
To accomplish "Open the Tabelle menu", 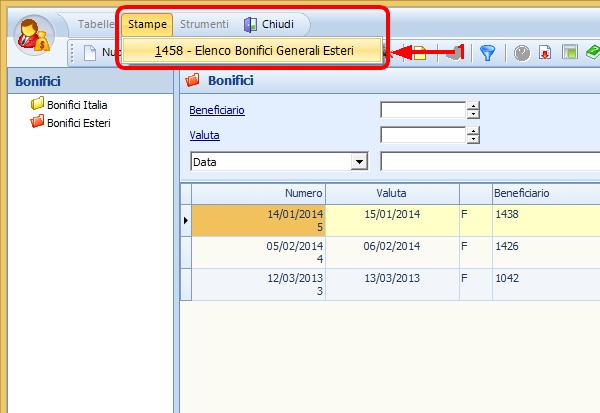I will [97, 24].
